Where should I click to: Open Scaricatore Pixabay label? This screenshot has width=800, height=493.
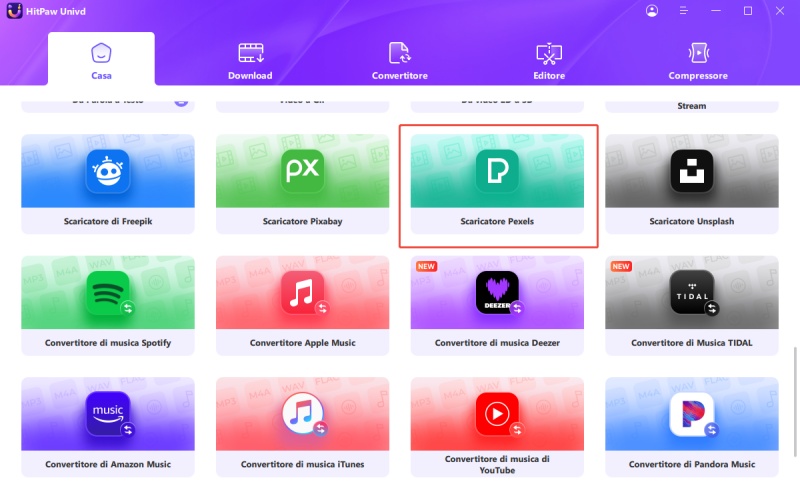click(x=303, y=221)
